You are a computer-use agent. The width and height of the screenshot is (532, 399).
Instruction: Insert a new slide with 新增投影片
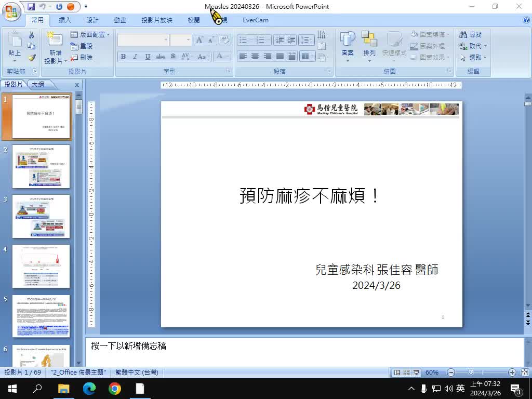pyautogui.click(x=55, y=49)
